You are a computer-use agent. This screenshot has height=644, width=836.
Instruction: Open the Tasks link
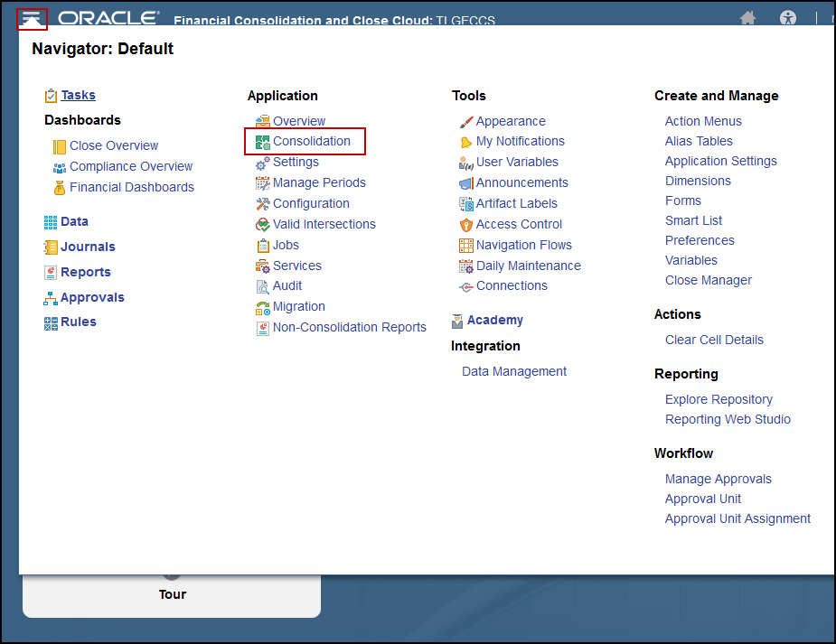pos(78,96)
